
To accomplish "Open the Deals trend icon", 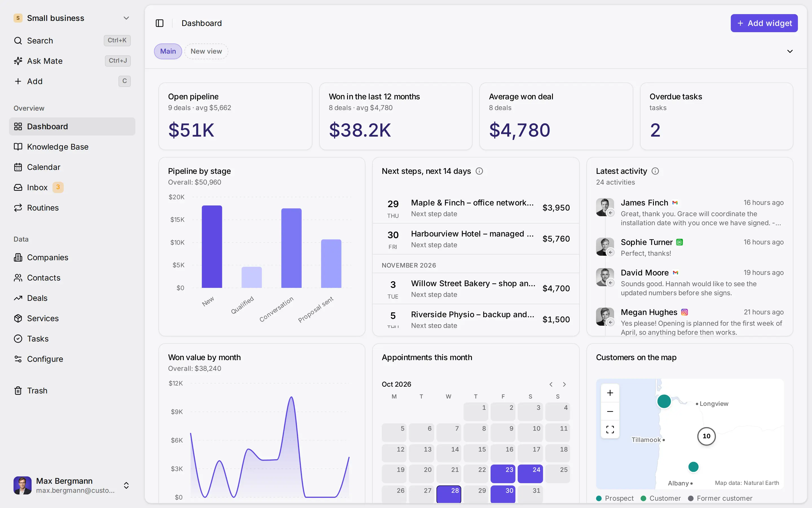I will click(18, 298).
